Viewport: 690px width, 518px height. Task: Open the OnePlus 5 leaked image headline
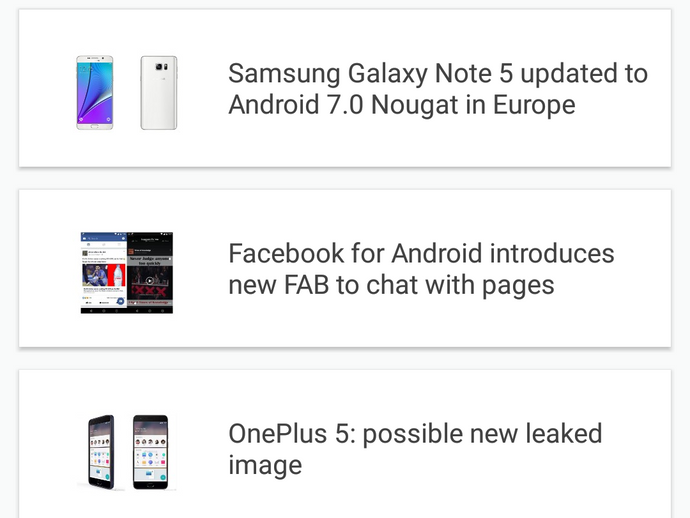pos(415,449)
